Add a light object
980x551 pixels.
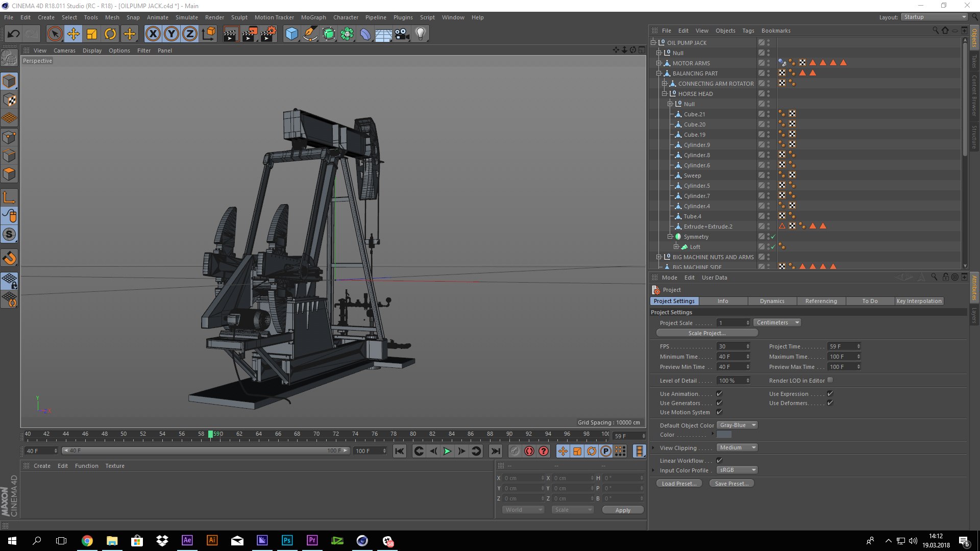(x=421, y=34)
